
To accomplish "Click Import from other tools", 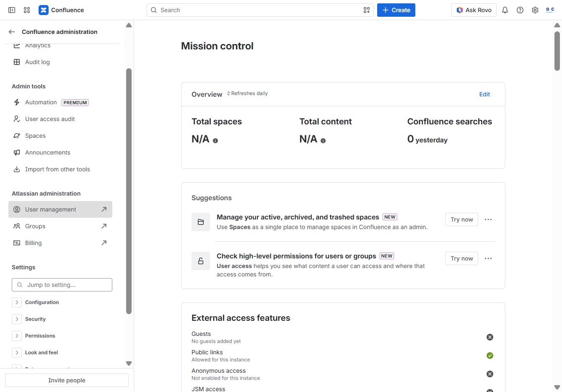I will [60, 169].
